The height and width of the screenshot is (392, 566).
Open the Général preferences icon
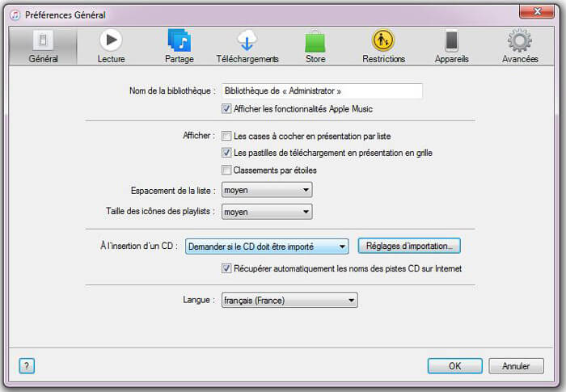[43, 40]
